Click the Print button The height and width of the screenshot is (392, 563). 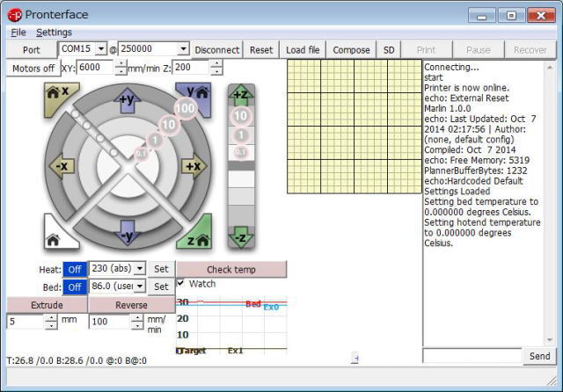pos(426,50)
